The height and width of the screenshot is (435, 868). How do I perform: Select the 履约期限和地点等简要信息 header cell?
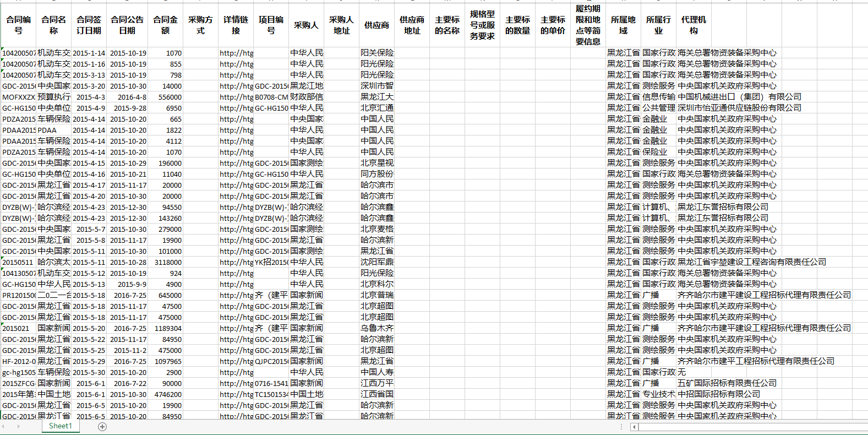(x=588, y=25)
